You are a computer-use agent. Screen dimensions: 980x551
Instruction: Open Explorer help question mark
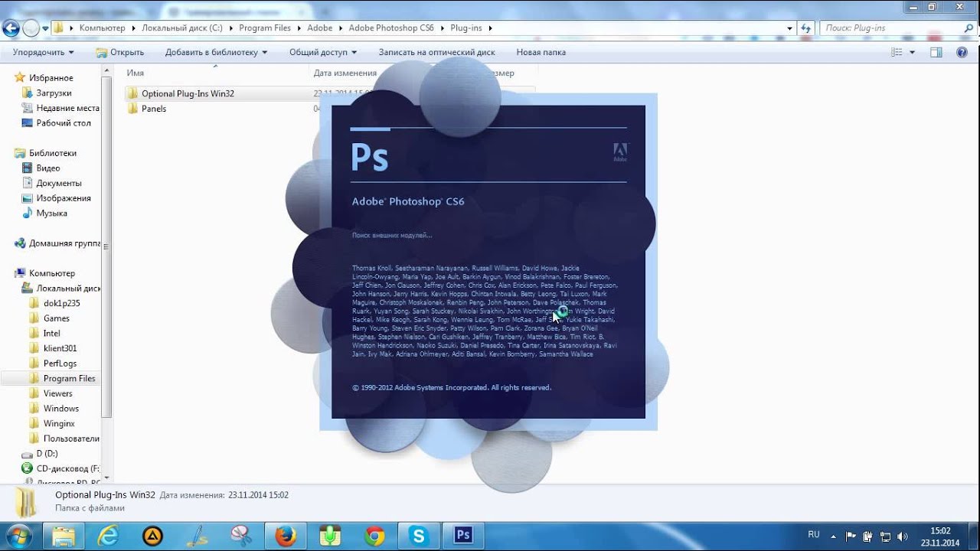962,52
